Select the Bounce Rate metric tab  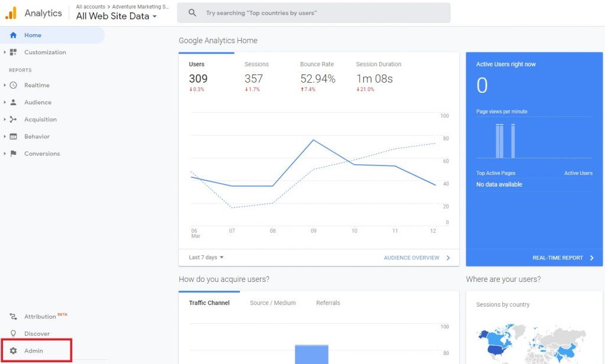(x=317, y=76)
